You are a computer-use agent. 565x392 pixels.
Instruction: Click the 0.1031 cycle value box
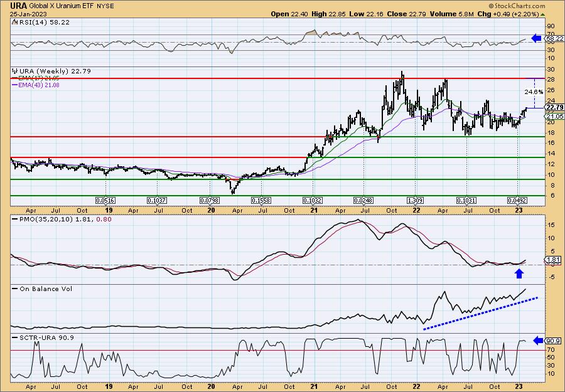click(x=466, y=200)
